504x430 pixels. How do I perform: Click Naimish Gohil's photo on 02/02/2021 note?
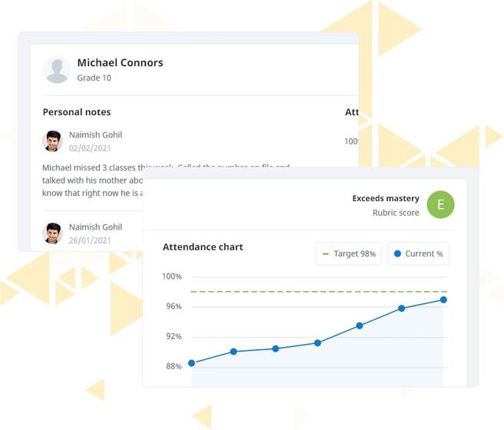pyautogui.click(x=52, y=141)
